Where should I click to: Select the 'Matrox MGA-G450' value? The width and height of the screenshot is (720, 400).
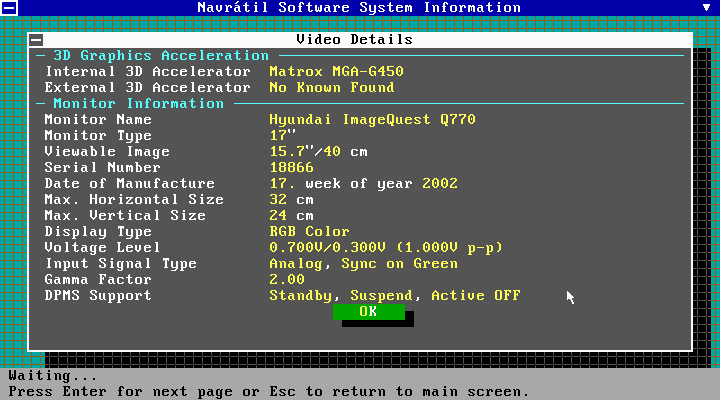click(x=336, y=72)
